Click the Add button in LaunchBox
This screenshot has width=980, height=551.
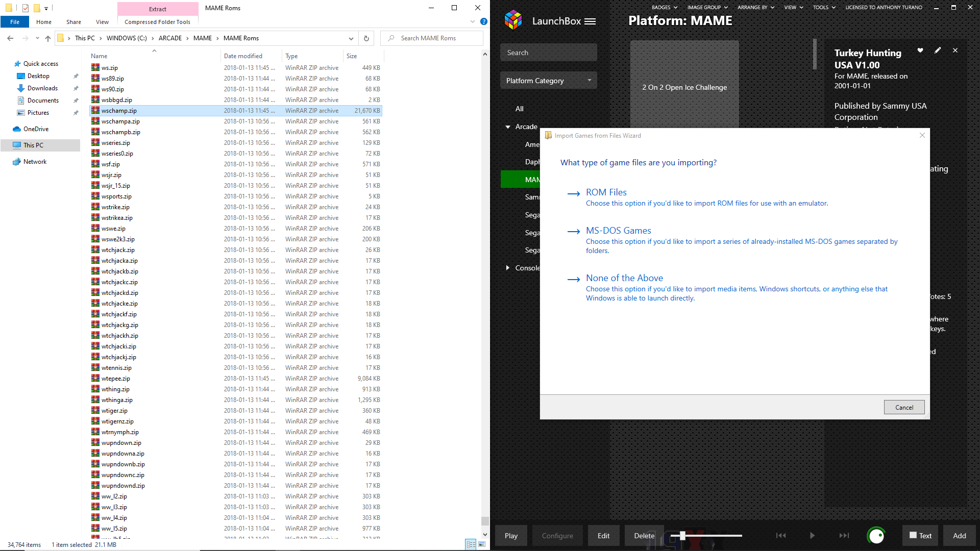pyautogui.click(x=959, y=536)
